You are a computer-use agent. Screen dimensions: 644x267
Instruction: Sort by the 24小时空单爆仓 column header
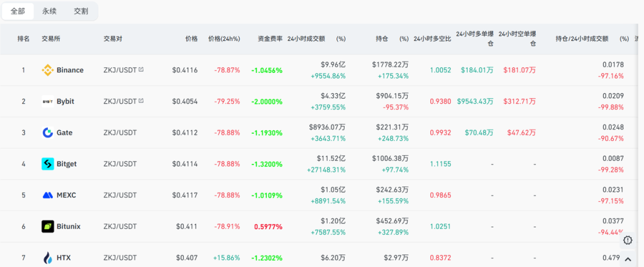[517, 38]
